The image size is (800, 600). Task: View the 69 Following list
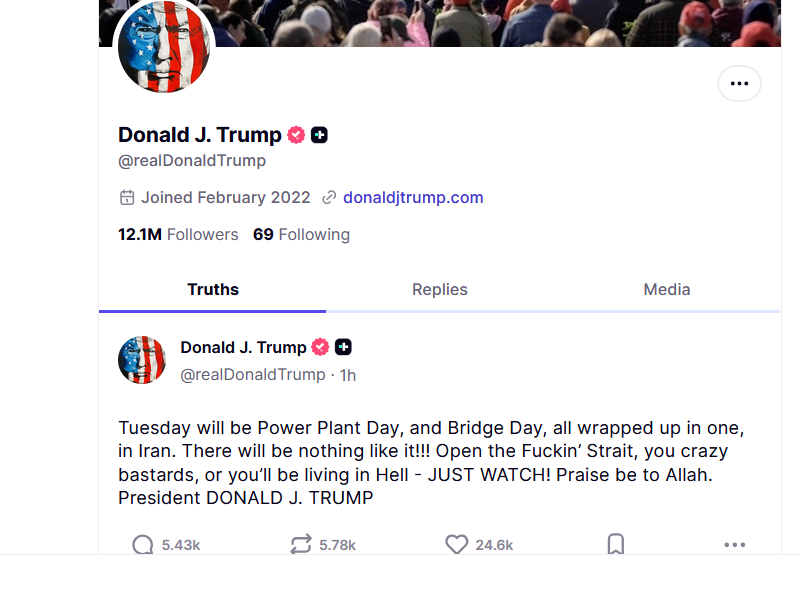[301, 234]
